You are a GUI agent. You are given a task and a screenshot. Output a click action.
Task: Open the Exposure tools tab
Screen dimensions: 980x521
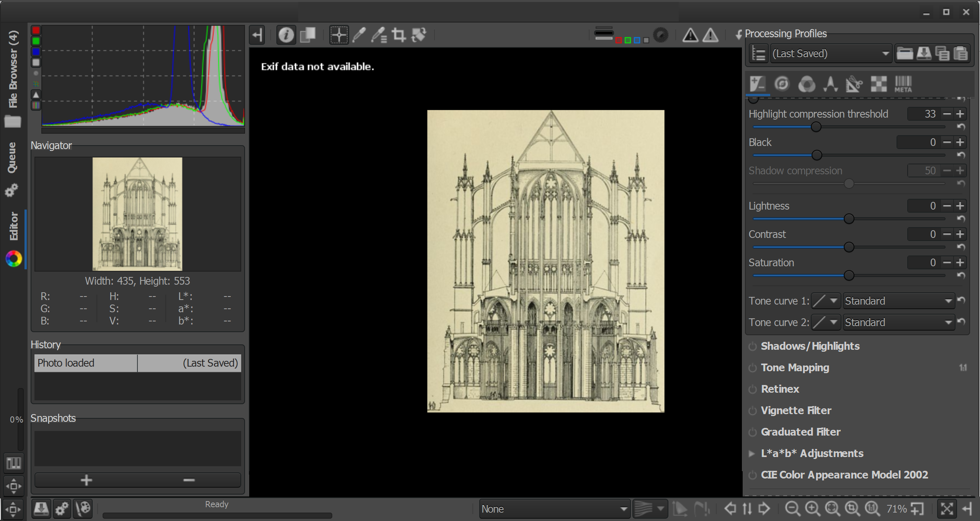coord(758,84)
